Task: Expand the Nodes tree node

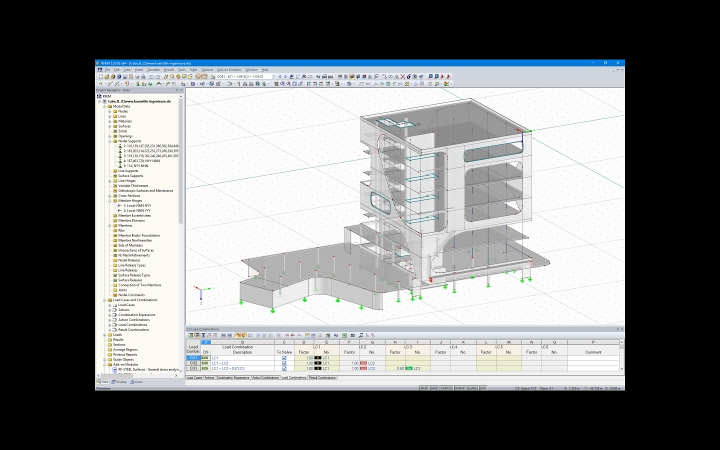Action: (x=110, y=111)
